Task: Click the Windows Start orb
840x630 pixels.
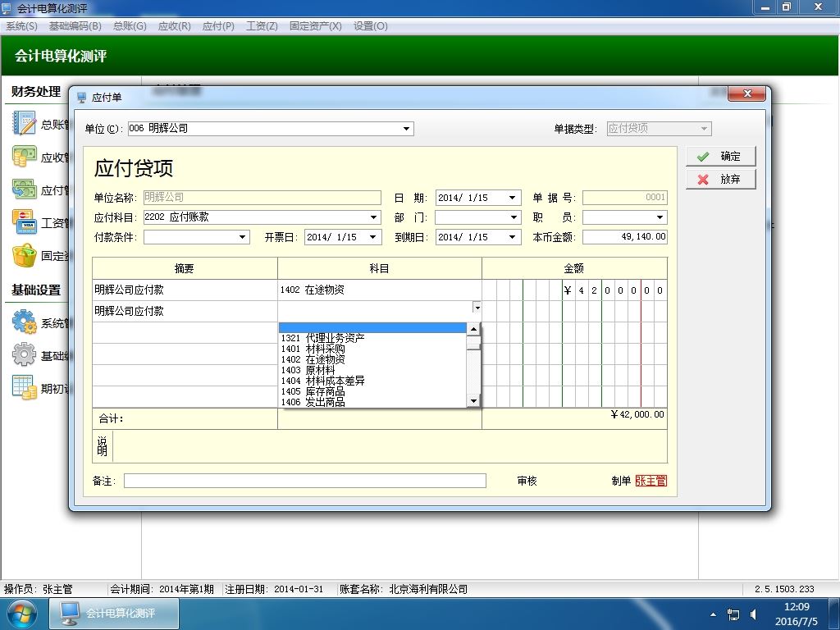Action: click(21, 614)
